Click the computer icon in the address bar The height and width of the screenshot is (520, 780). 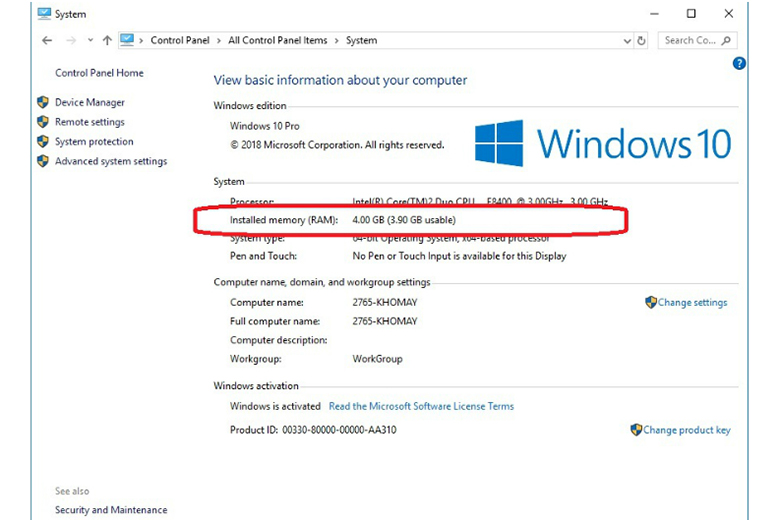(127, 41)
